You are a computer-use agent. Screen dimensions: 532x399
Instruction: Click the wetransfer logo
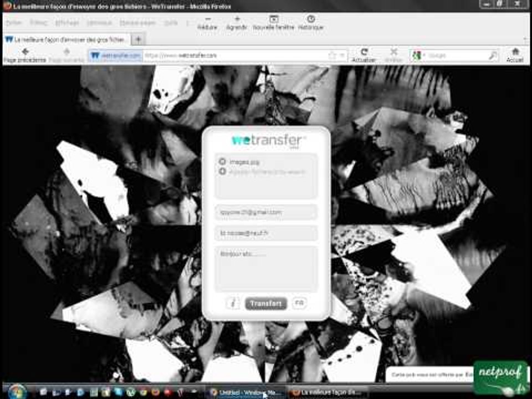[x=268, y=141]
